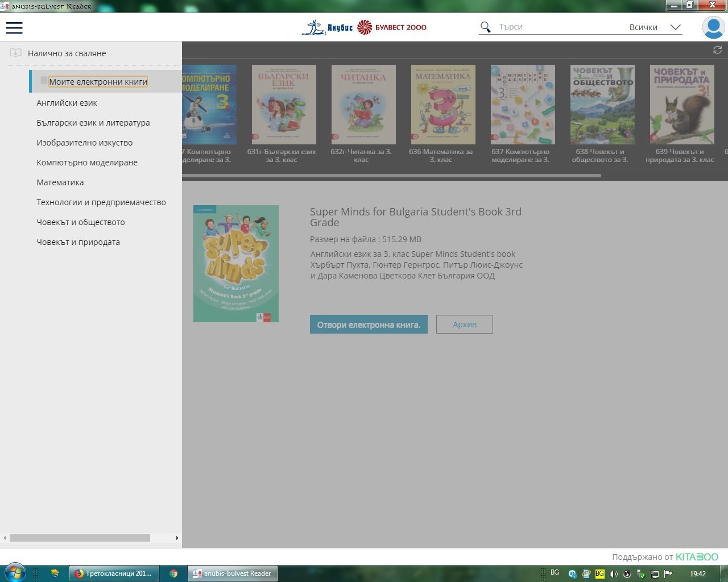
Task: Click the hamburger menu icon
Action: click(x=14, y=28)
